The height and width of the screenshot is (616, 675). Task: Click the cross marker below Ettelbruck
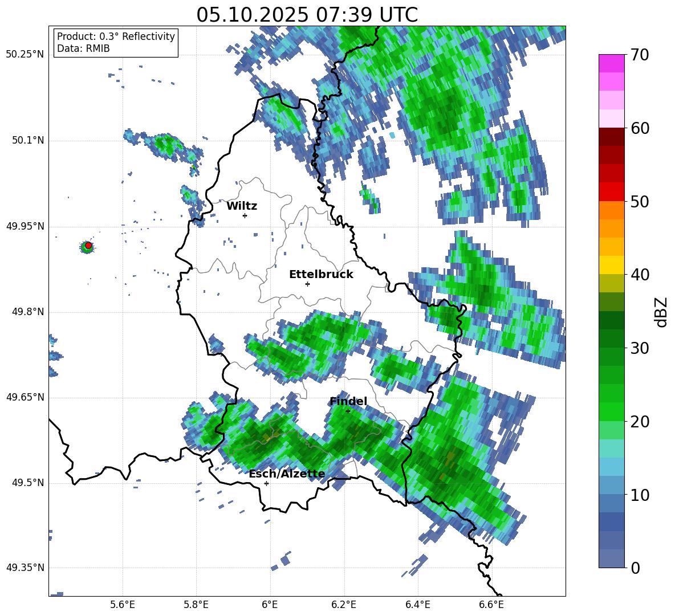[307, 284]
